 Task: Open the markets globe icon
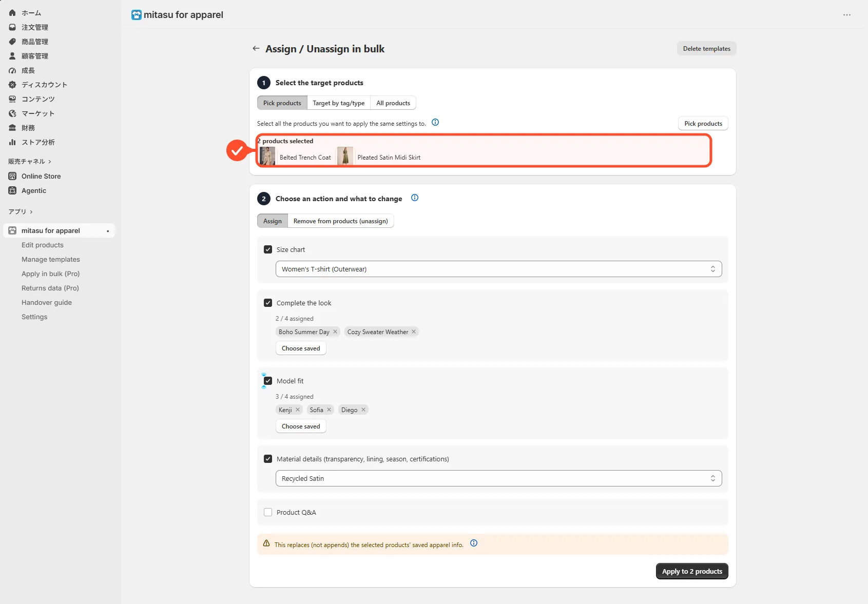12,113
